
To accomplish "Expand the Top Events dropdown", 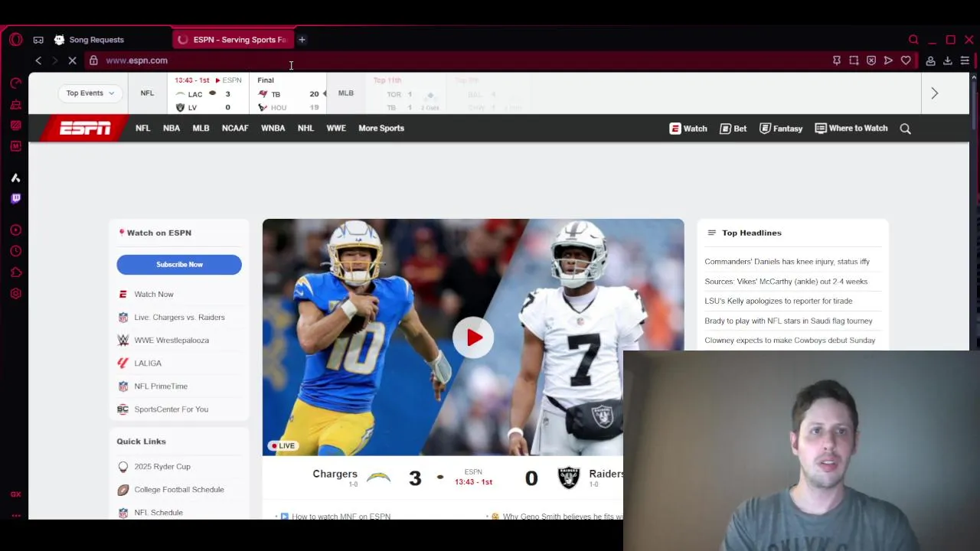I will [90, 93].
